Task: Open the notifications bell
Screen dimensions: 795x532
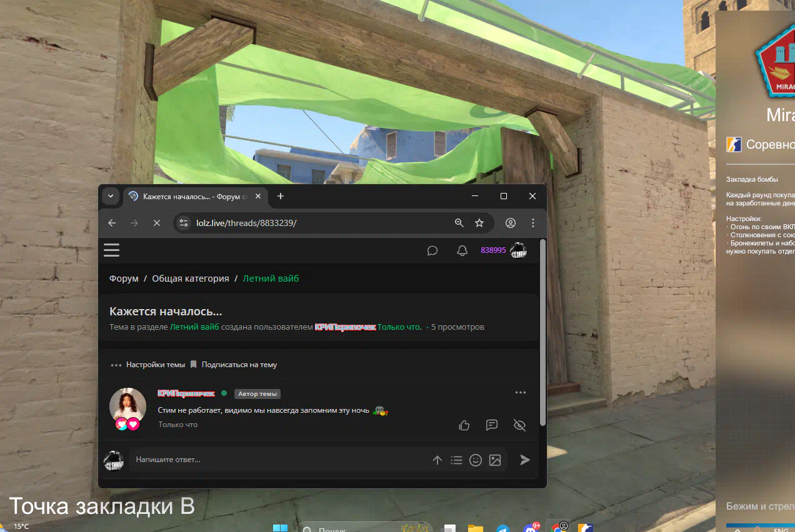Action: pos(462,250)
